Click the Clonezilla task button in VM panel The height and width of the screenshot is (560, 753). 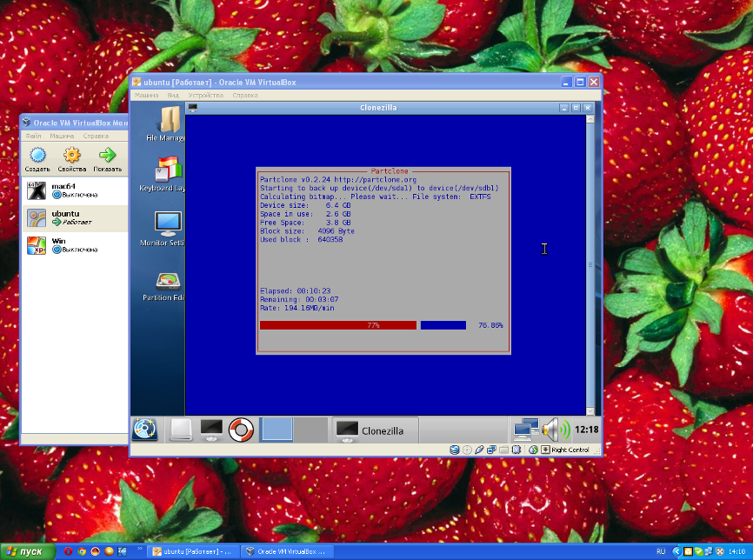click(376, 430)
